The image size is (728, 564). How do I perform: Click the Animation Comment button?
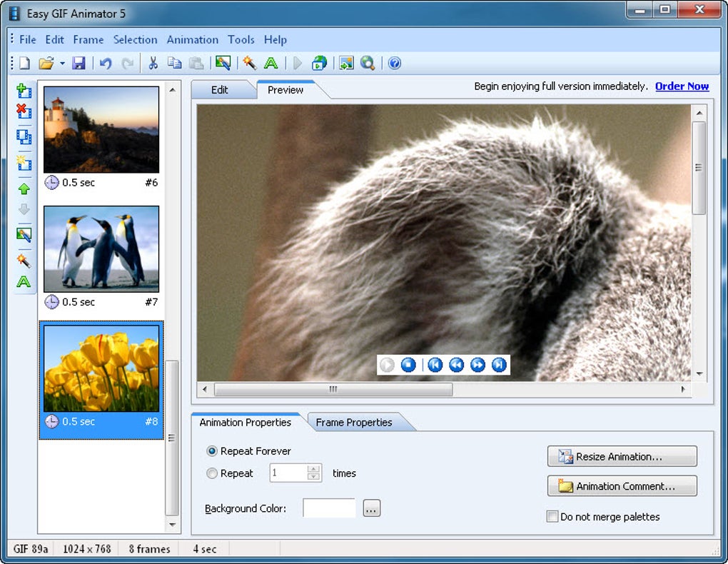622,486
